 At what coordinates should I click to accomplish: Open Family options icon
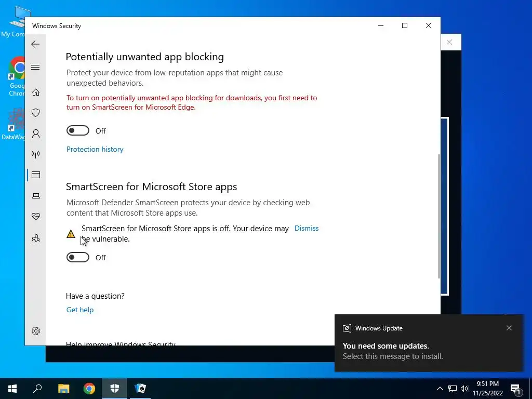pyautogui.click(x=36, y=238)
